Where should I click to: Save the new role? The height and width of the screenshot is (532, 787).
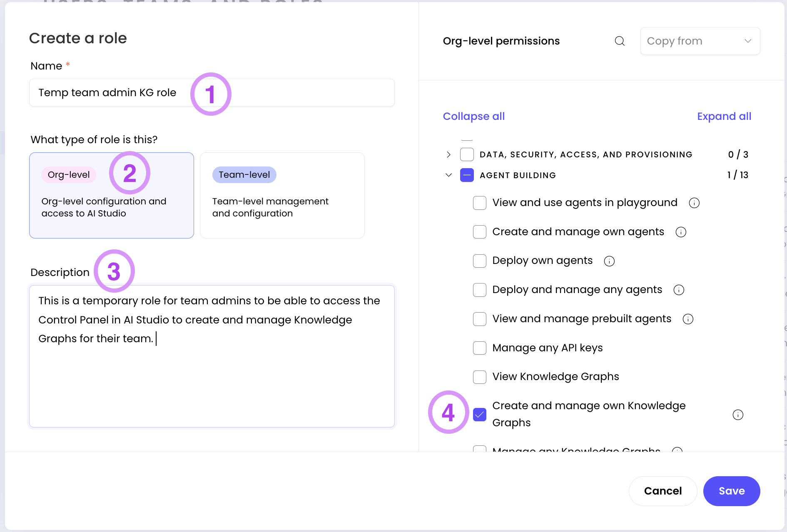tap(732, 491)
